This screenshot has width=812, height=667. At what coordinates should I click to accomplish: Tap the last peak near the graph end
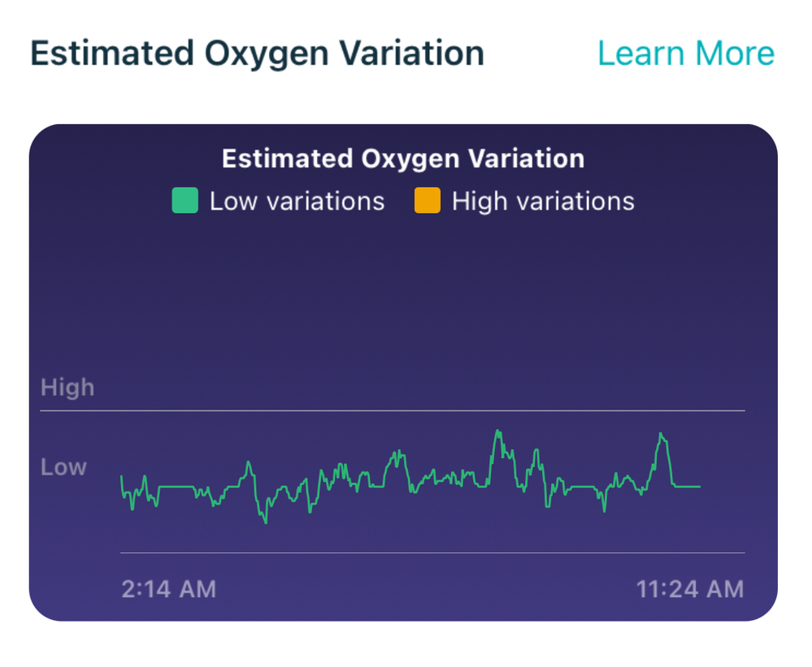pyautogui.click(x=662, y=436)
